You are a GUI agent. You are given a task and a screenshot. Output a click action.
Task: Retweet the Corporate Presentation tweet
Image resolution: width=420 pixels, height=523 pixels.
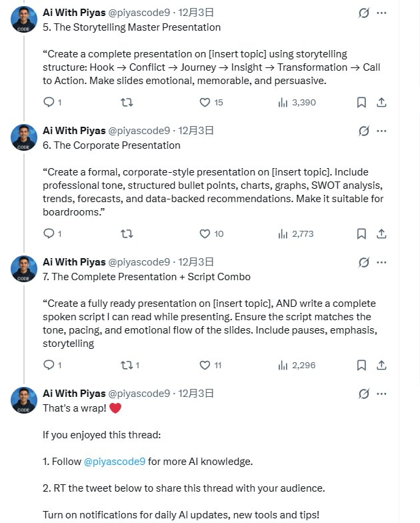pyautogui.click(x=126, y=234)
